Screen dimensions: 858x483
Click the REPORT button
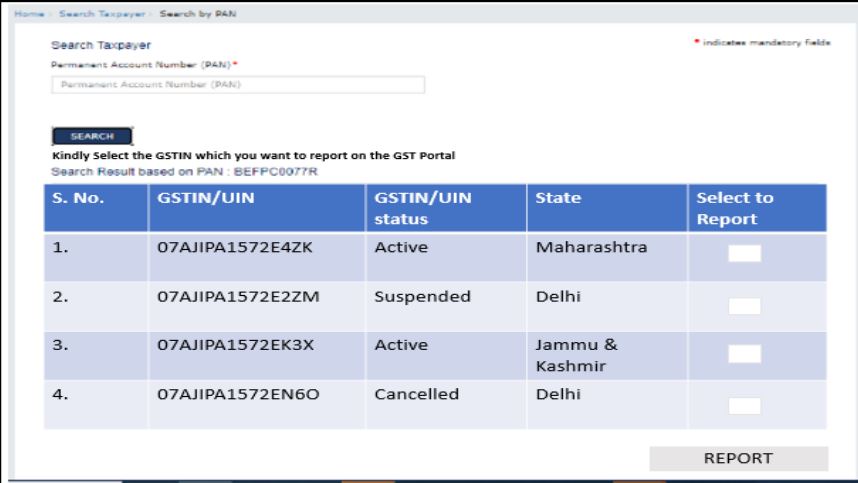738,458
